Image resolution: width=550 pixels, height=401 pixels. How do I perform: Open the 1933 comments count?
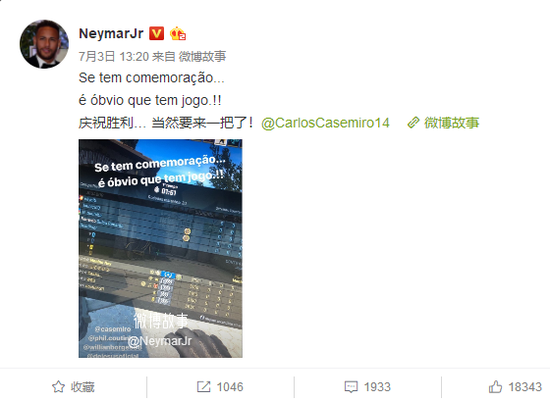(377, 387)
